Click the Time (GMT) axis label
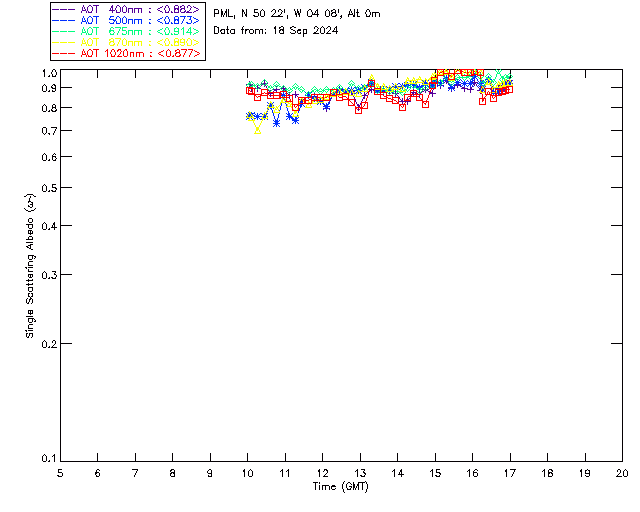The height and width of the screenshot is (512, 640). pyautogui.click(x=340, y=487)
